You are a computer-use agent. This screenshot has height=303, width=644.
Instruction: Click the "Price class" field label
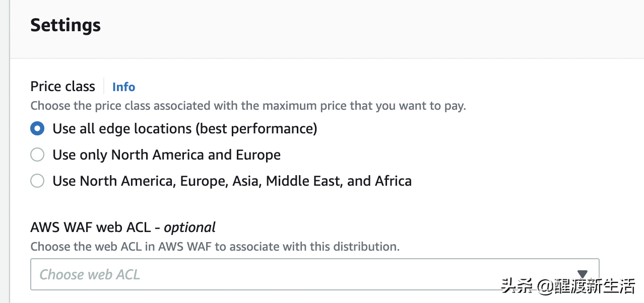coord(62,87)
